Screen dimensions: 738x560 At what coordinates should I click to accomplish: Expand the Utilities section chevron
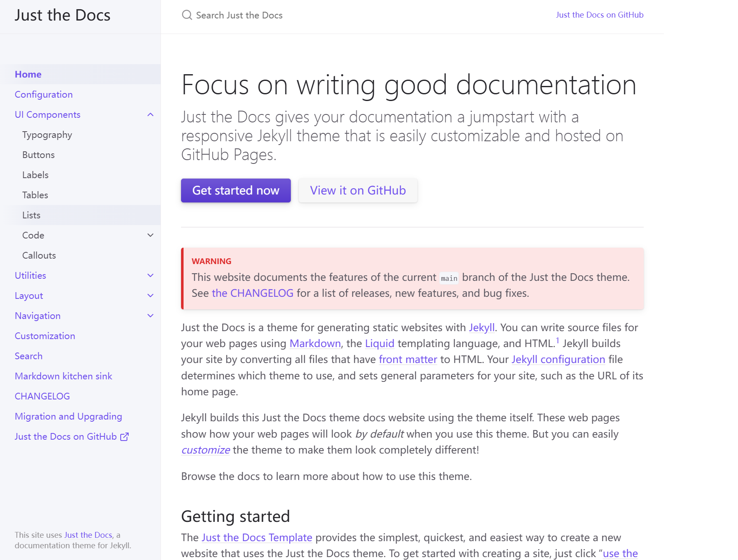(x=150, y=275)
